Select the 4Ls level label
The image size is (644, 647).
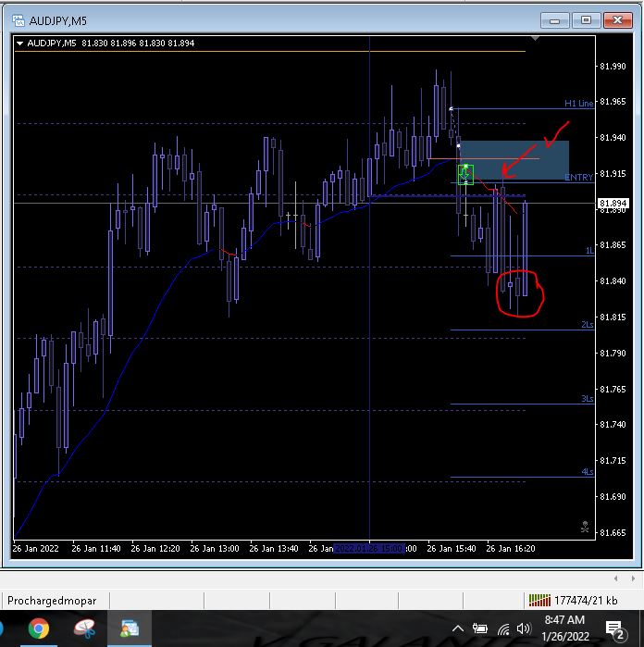click(x=587, y=472)
